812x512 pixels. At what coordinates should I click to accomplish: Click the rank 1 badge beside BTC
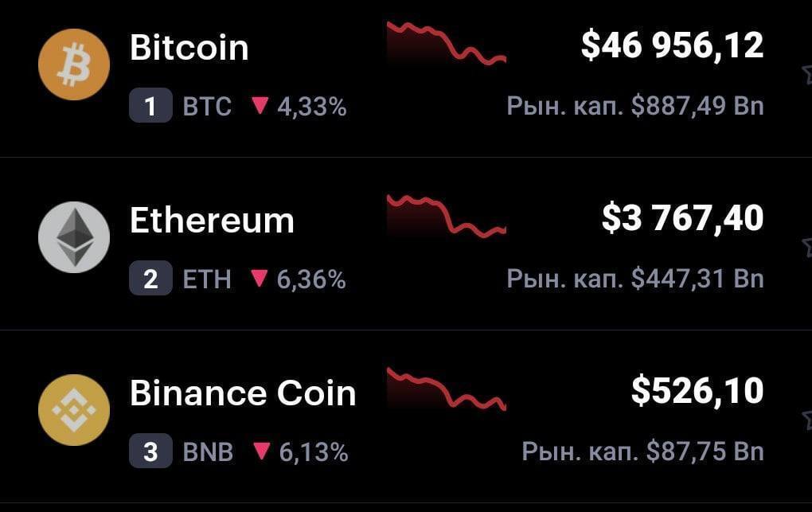pyautogui.click(x=150, y=107)
